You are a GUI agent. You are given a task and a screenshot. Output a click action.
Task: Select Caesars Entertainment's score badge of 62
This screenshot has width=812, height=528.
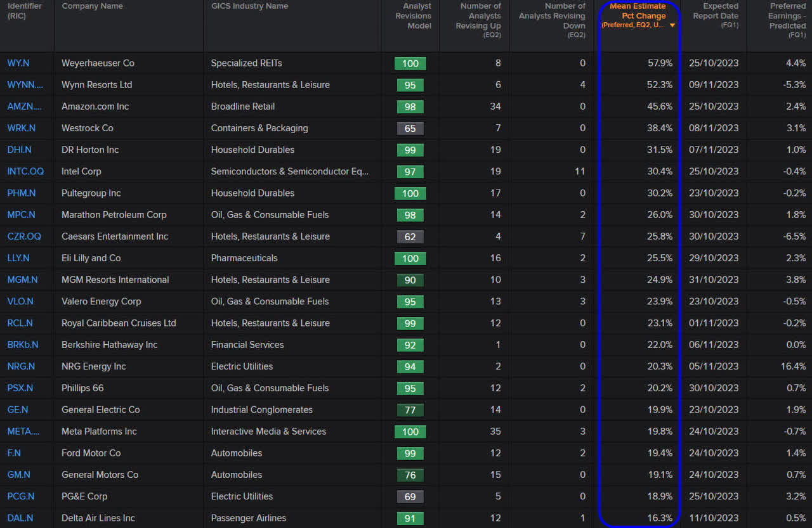(410, 236)
